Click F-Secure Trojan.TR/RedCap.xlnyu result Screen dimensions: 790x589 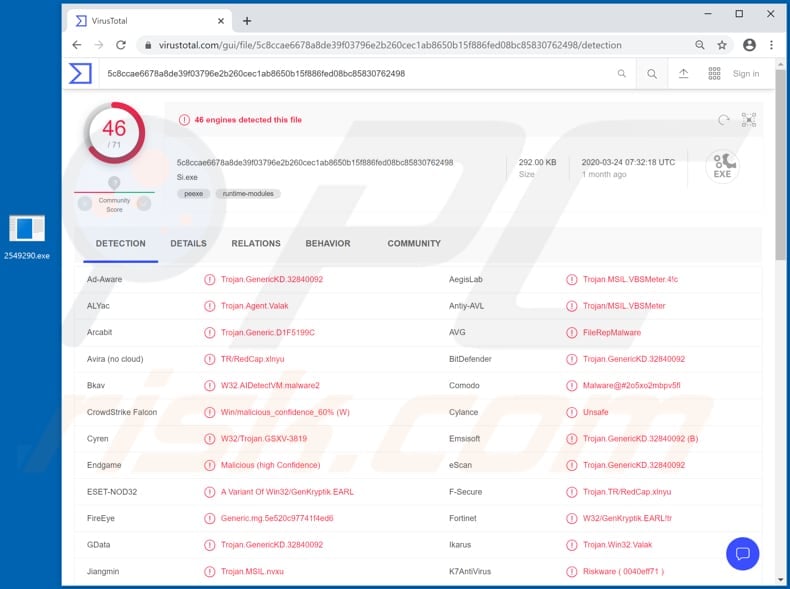point(627,492)
